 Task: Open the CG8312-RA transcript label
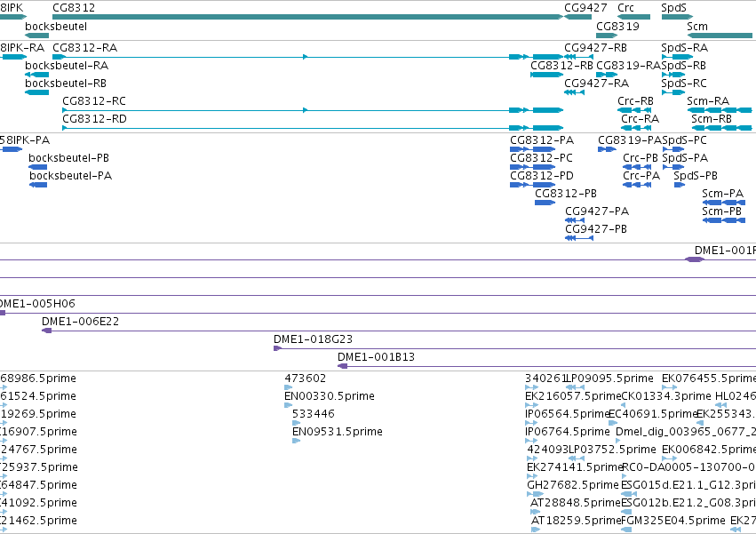point(85,48)
